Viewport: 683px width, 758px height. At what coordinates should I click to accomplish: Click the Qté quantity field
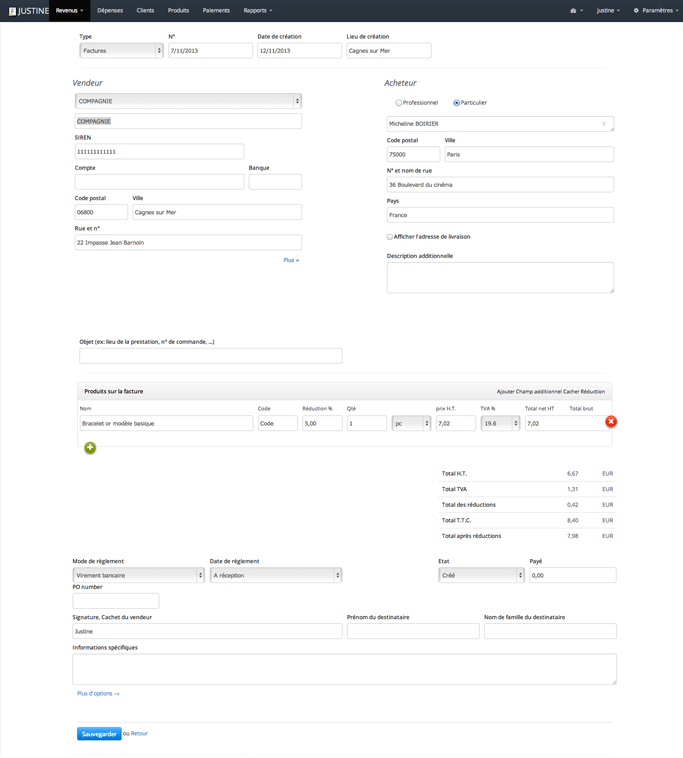coord(367,423)
